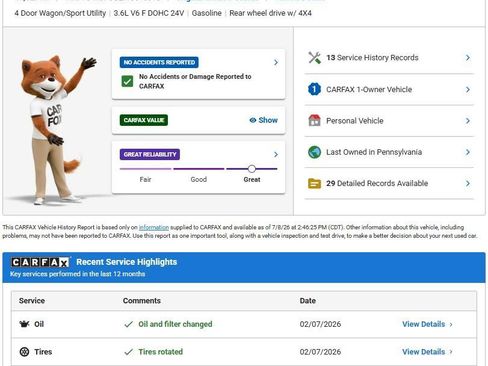Viewport: 488px width, 366px height.
Task: Show the CARFAX Value with eye toggle
Action: point(263,120)
